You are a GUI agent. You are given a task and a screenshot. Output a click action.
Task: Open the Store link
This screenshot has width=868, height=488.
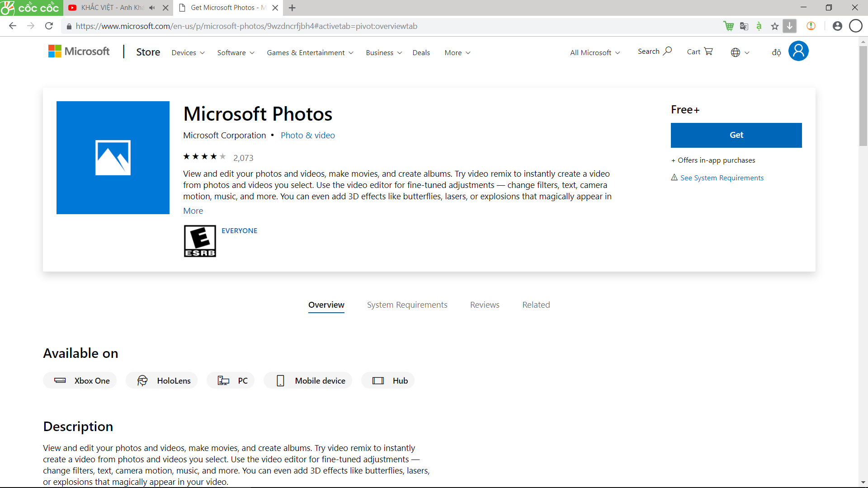(x=148, y=52)
